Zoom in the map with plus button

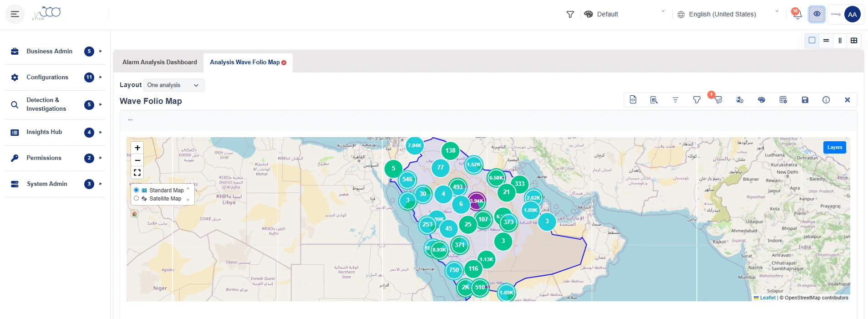[x=137, y=148]
